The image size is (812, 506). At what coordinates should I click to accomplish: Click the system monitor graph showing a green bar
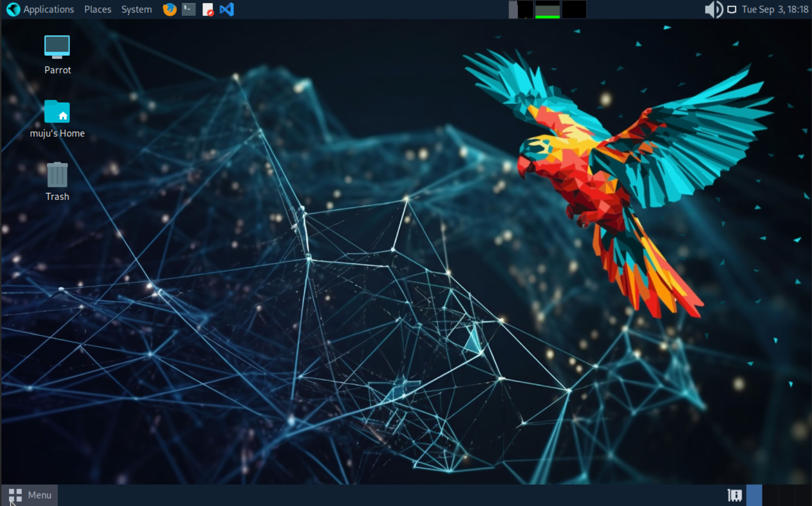point(547,9)
